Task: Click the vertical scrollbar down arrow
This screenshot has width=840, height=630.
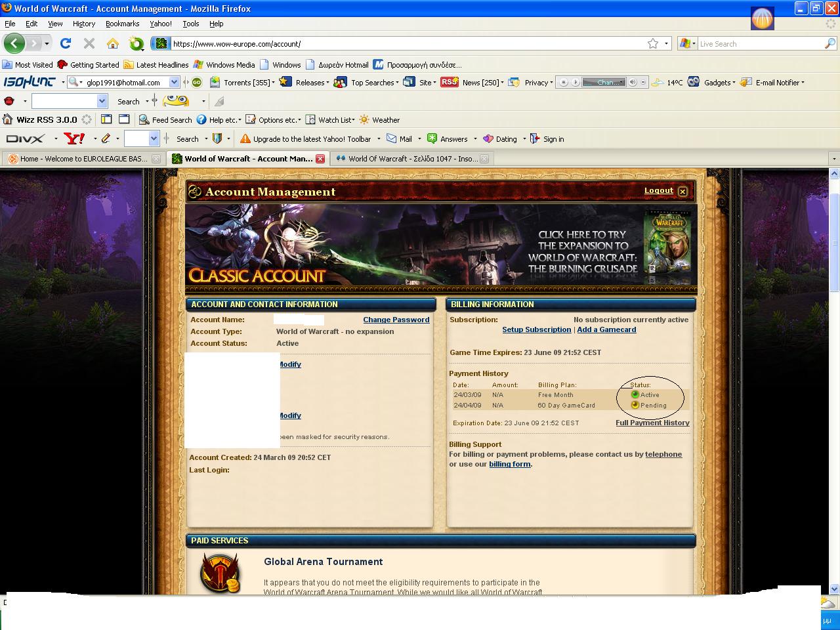Action: pyautogui.click(x=834, y=589)
